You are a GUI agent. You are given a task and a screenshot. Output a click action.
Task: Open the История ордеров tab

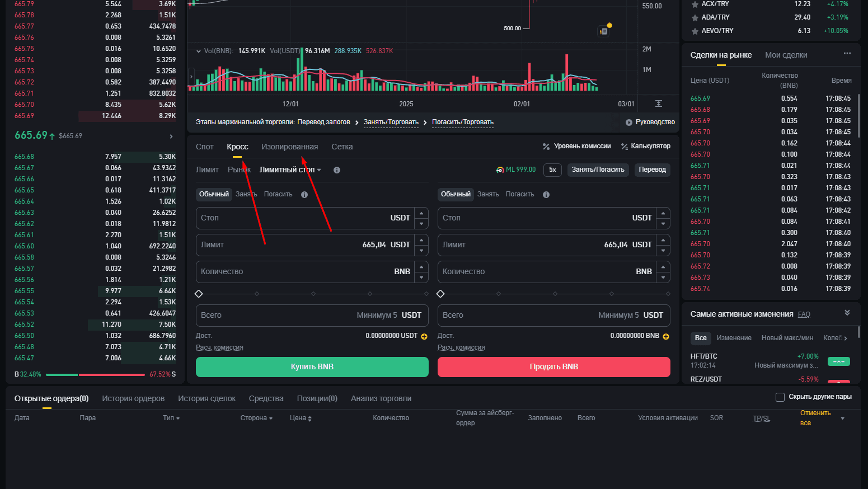[133, 398]
